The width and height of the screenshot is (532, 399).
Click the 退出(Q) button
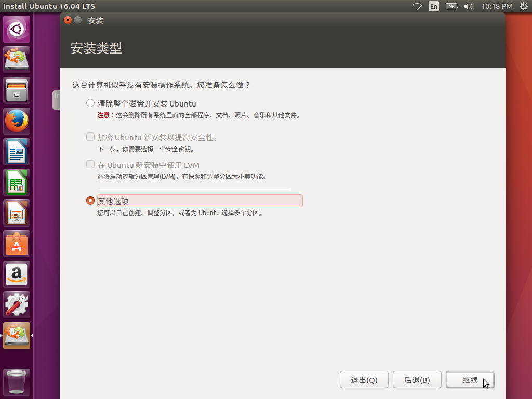point(364,380)
